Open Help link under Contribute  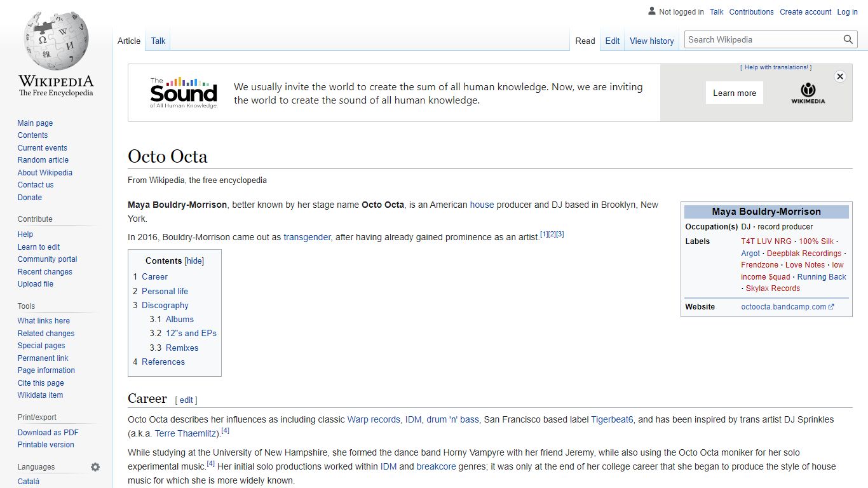click(x=25, y=234)
